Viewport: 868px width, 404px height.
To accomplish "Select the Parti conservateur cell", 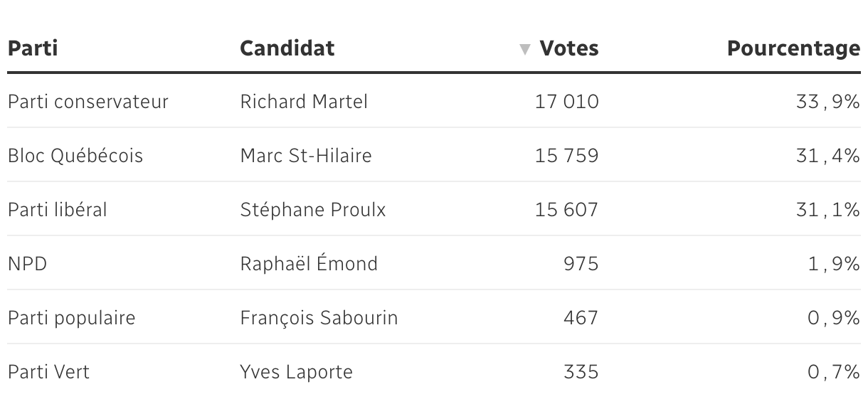I will click(88, 102).
